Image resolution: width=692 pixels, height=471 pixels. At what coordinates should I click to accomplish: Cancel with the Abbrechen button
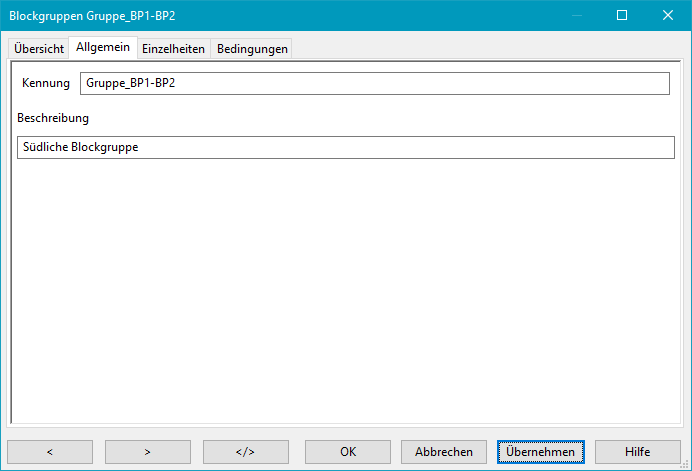[444, 451]
